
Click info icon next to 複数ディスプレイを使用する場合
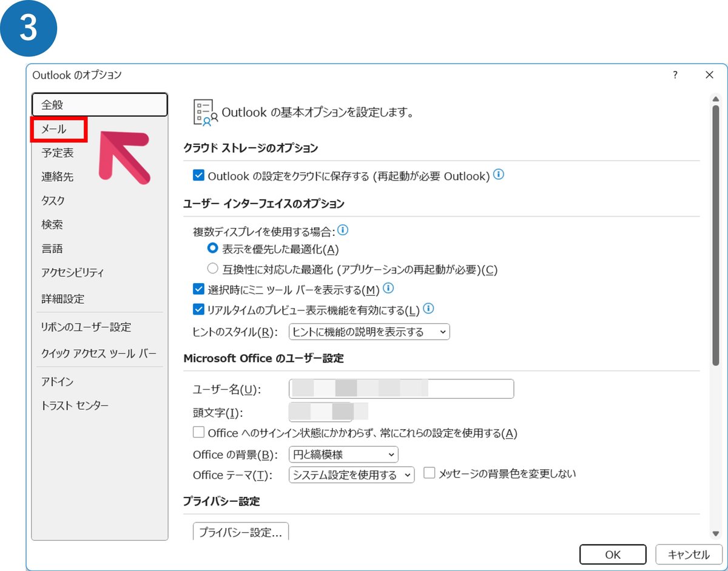click(343, 230)
